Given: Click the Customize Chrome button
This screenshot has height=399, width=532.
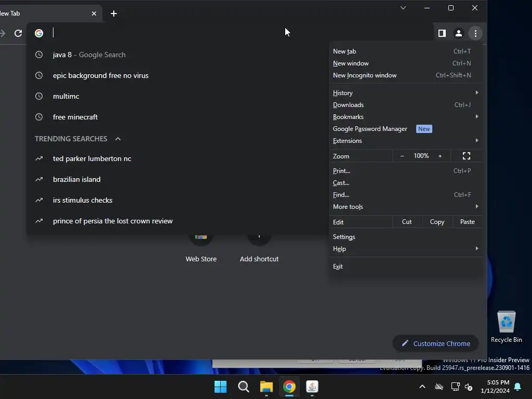Looking at the screenshot, I should click(436, 343).
